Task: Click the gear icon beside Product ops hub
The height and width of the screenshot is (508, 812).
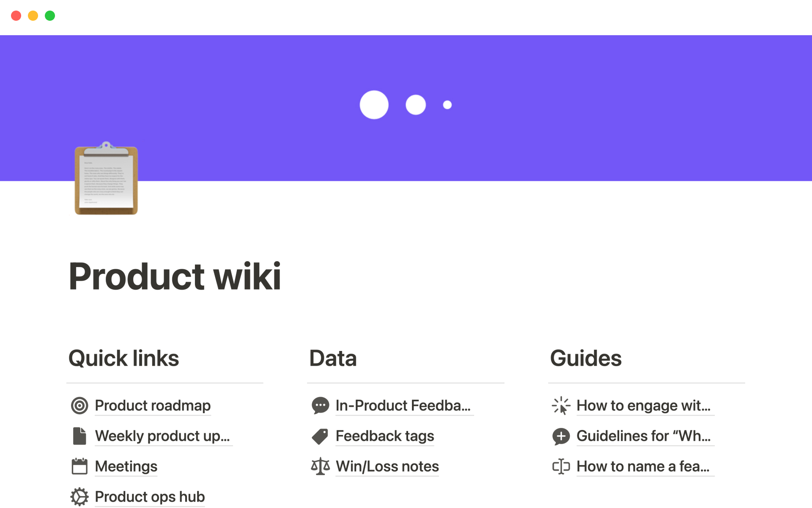Action: pyautogui.click(x=80, y=497)
